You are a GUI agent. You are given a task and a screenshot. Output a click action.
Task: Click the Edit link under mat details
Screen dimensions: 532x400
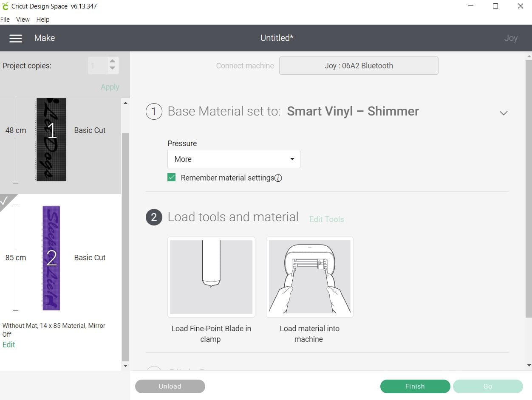tap(8, 345)
